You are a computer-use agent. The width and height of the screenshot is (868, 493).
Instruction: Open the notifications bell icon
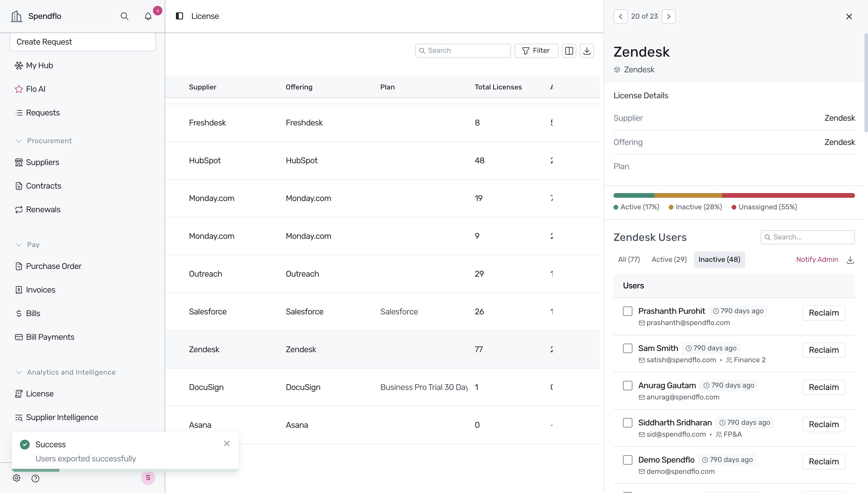tap(148, 16)
